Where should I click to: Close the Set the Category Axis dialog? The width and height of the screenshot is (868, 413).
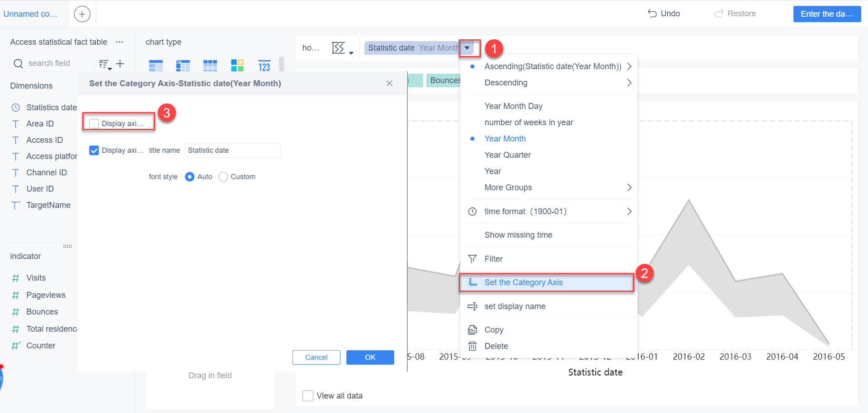389,84
